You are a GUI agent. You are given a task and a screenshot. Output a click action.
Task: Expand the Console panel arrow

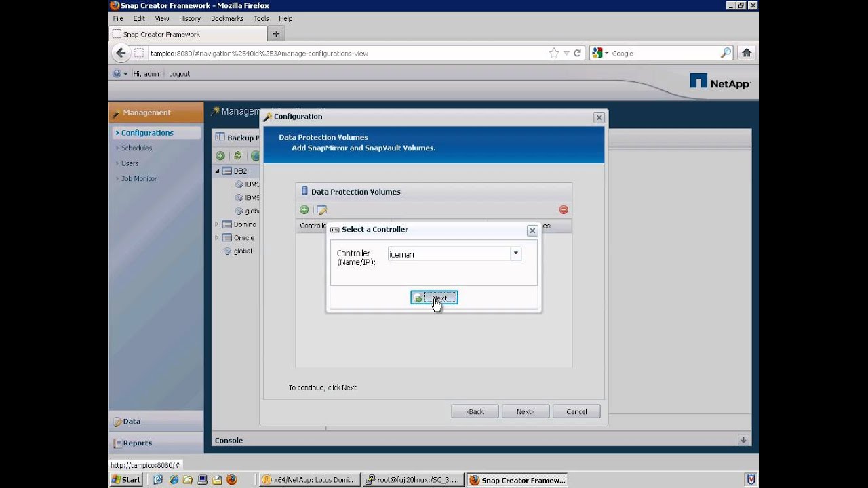[x=744, y=440]
